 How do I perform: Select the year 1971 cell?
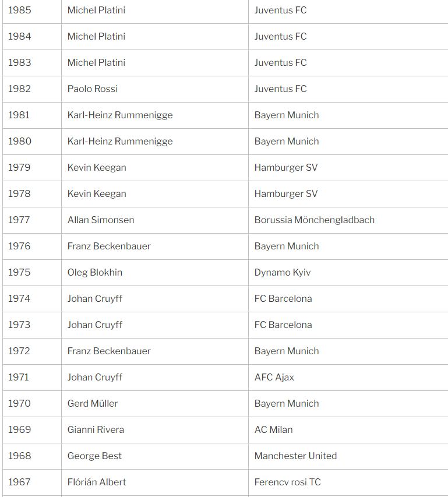pyautogui.click(x=19, y=378)
